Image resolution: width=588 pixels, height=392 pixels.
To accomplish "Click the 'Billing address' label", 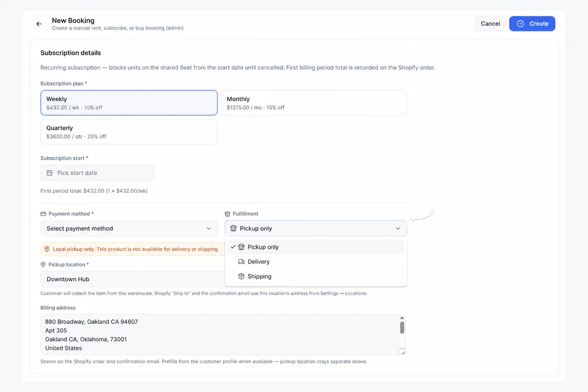I will tap(58, 308).
